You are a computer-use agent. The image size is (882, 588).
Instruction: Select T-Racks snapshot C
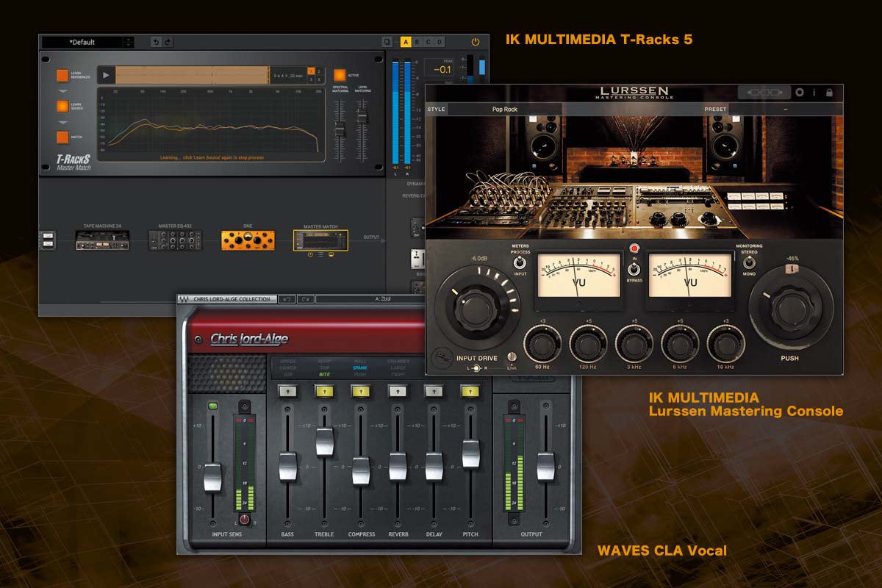point(429,42)
